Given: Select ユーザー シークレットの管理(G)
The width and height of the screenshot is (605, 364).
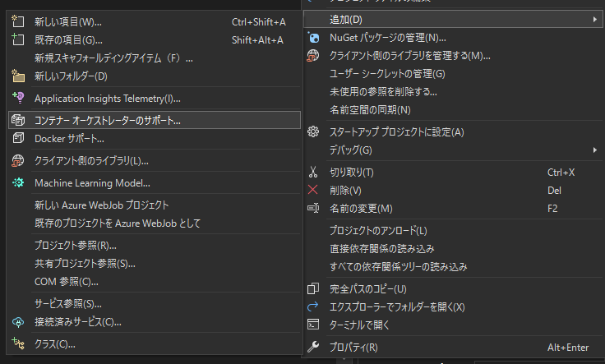Looking at the screenshot, I should pos(453,74).
